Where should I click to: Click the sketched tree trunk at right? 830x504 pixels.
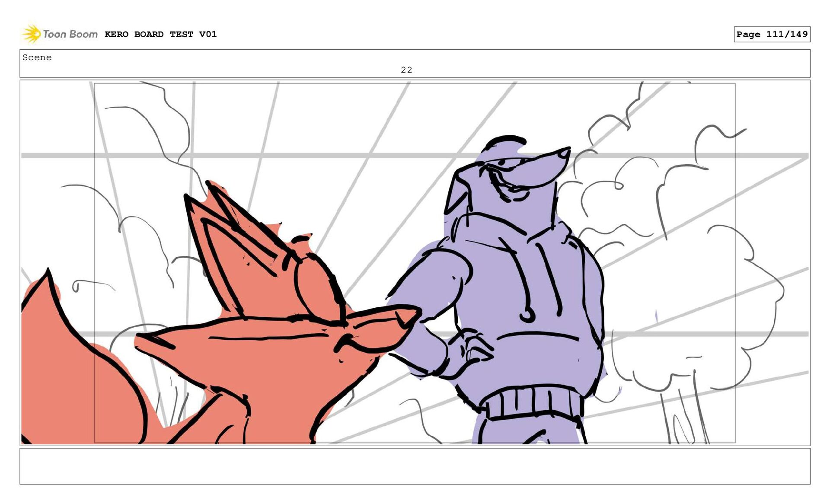683,415
